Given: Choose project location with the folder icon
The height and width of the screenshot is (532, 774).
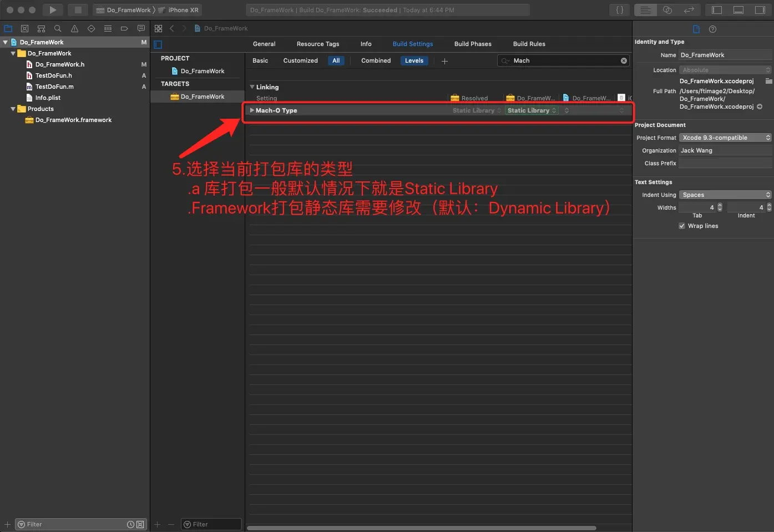Looking at the screenshot, I should [768, 81].
